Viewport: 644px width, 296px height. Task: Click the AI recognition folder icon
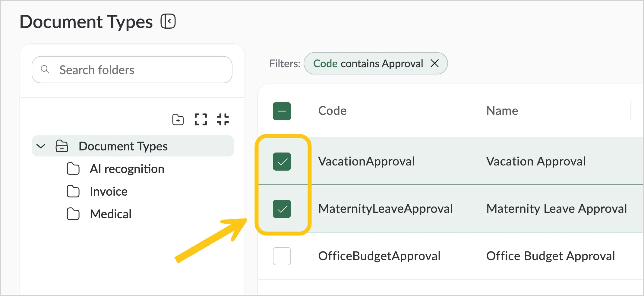[x=73, y=169]
